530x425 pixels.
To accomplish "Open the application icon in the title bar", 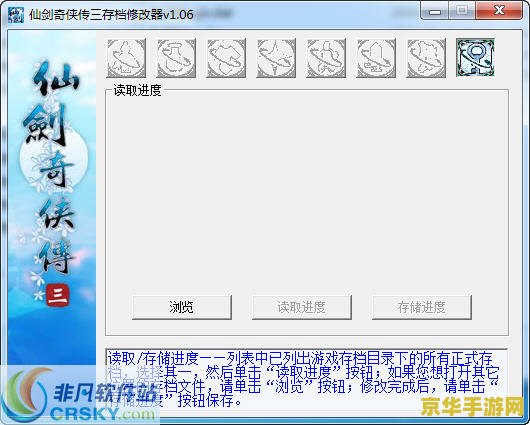I will point(16,15).
